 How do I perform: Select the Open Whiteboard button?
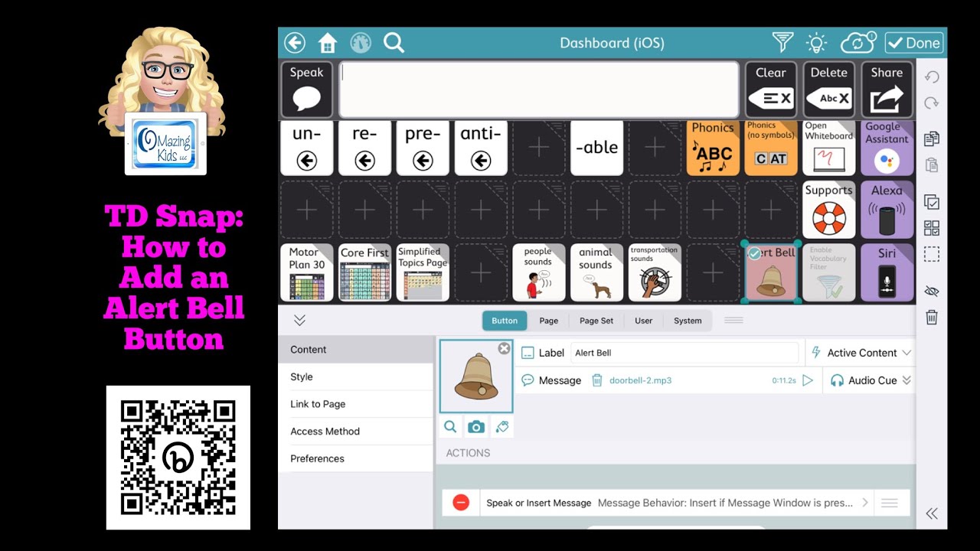click(x=828, y=148)
